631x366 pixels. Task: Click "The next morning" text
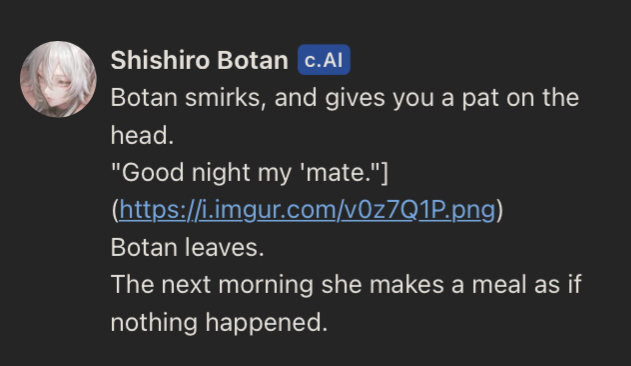click(212, 285)
